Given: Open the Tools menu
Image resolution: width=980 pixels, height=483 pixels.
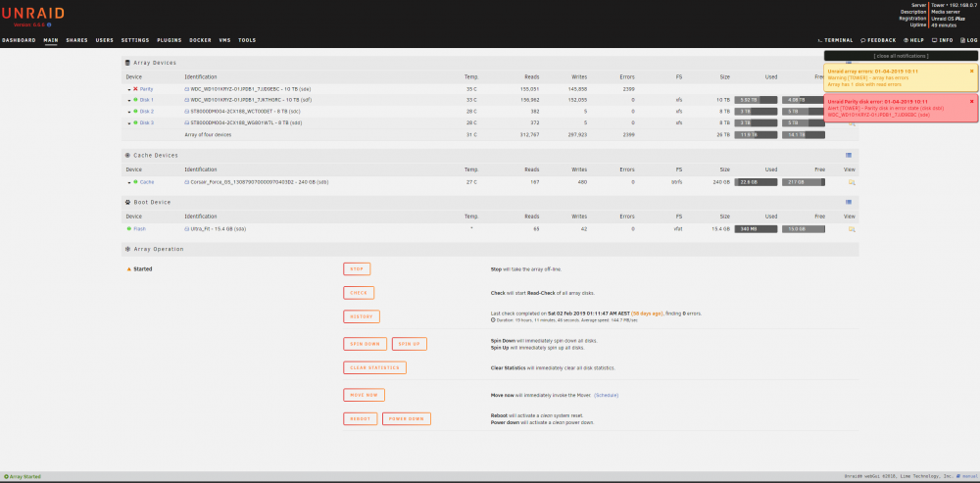Looking at the screenshot, I should pos(247,40).
